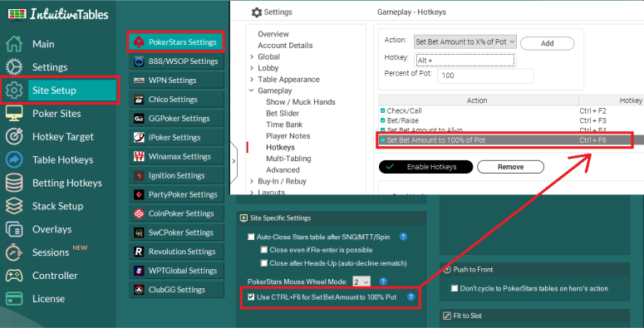
Task: Click the PartyPoker site icon
Action: point(139,194)
